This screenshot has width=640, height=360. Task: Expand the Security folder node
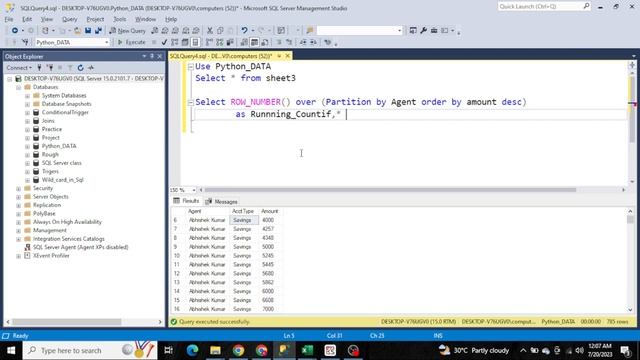pos(18,188)
